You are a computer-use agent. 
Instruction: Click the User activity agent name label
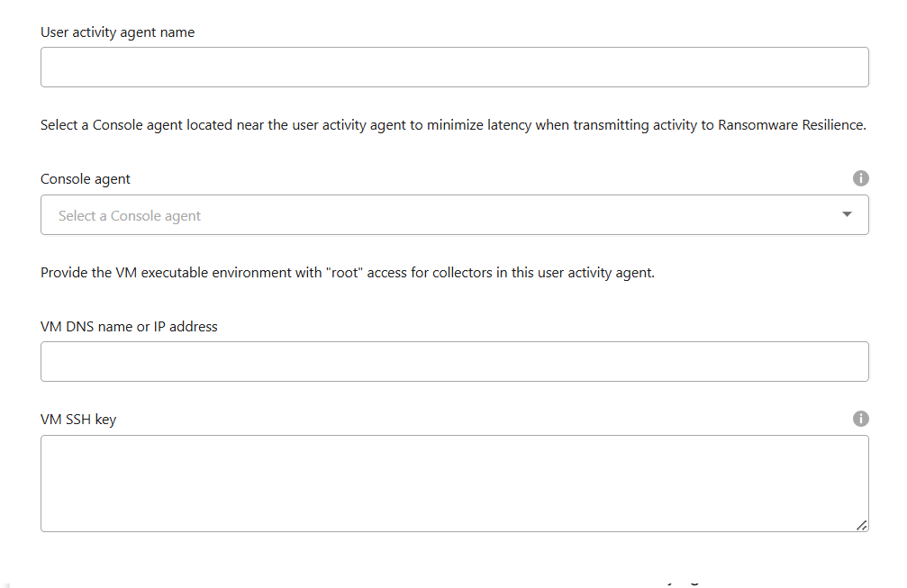(x=117, y=32)
